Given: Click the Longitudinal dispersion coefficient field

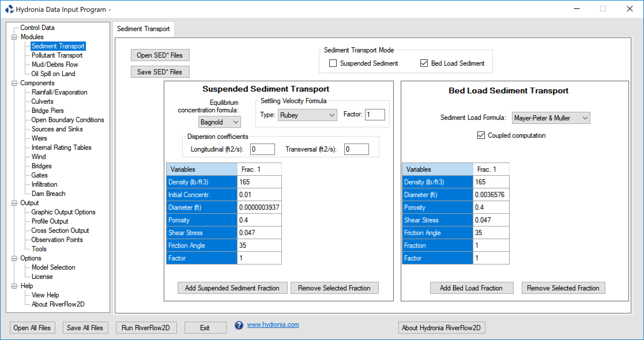Looking at the screenshot, I should click(262, 149).
